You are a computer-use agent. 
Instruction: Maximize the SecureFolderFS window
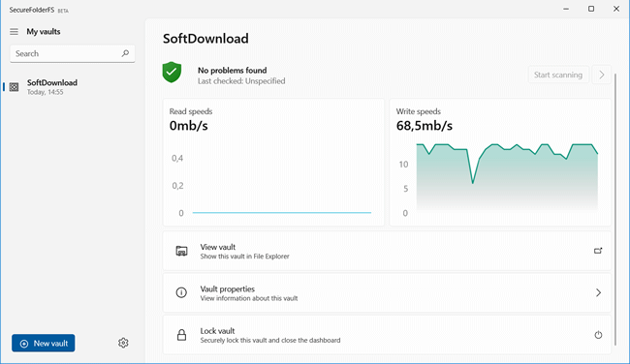[591, 9]
